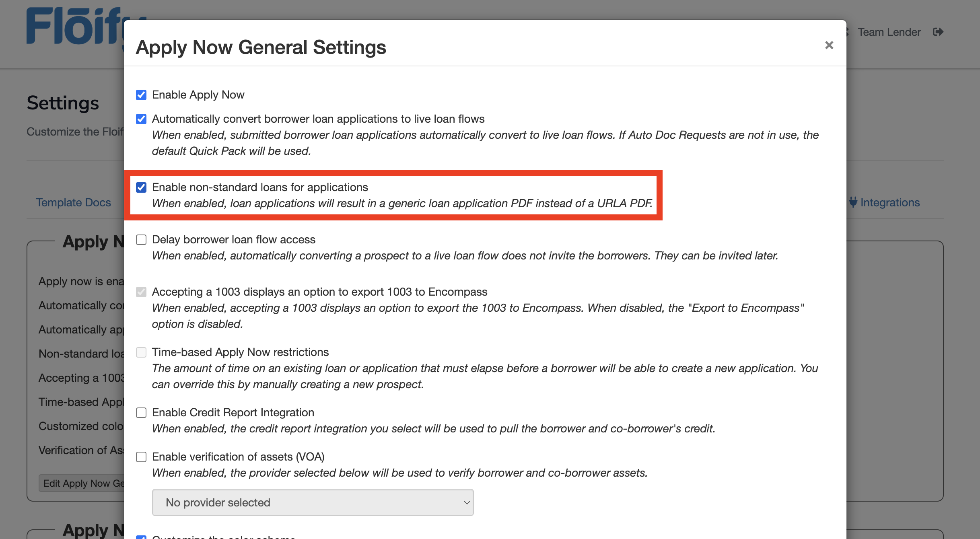Close the Apply Now General Settings dialog
The width and height of the screenshot is (980, 539).
[x=829, y=45]
